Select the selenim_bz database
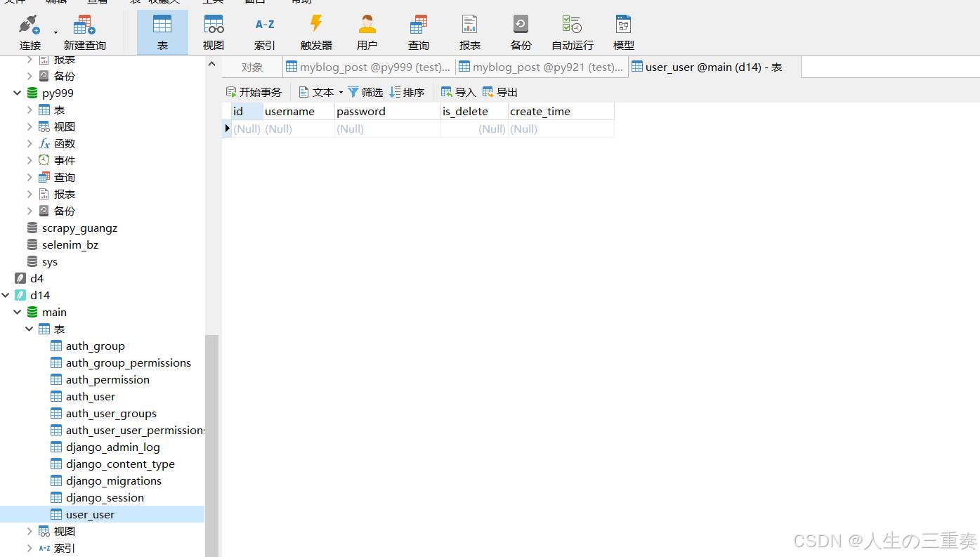This screenshot has width=980, height=557. point(70,244)
